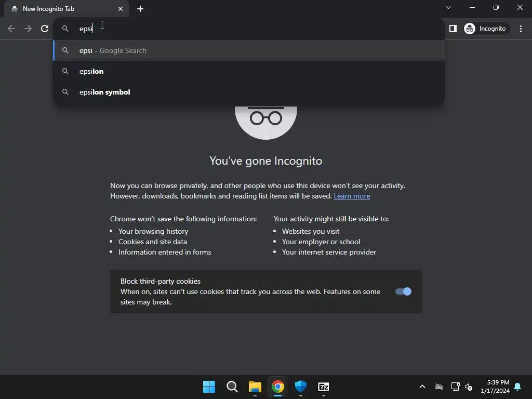Open File Explorer from the taskbar
This screenshot has width=532, height=399.
pos(255,387)
